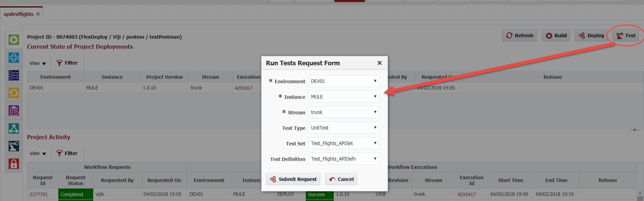Open the Test Set dropdown
The height and width of the screenshot is (201, 644).
pyautogui.click(x=344, y=143)
